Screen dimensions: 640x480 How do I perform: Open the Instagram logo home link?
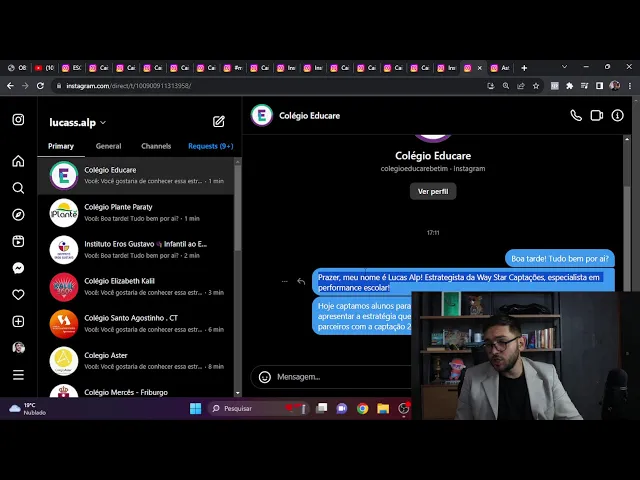tap(18, 120)
